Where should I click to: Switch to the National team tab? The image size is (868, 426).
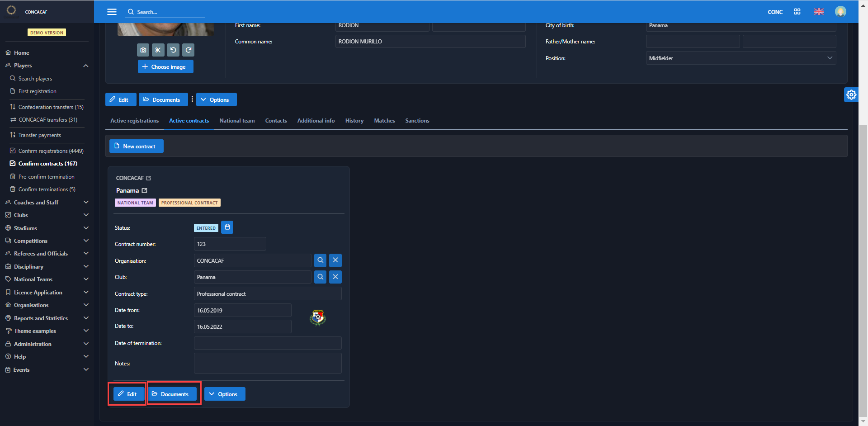coord(237,121)
